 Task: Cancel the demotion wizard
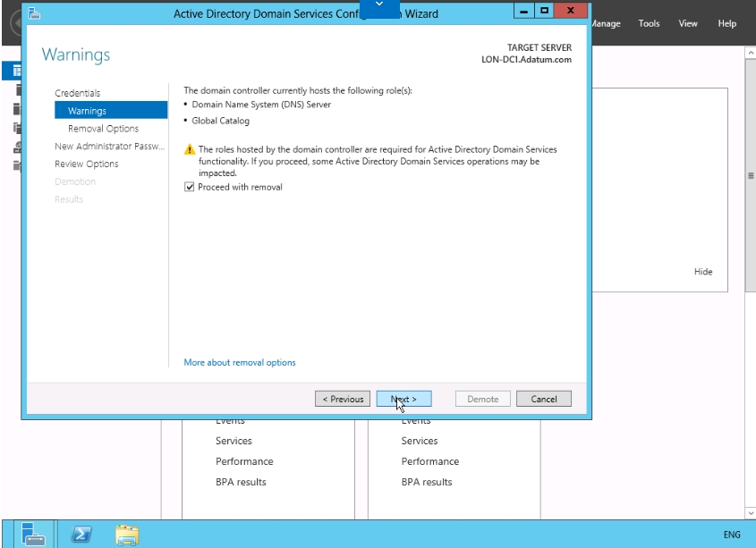coord(543,399)
